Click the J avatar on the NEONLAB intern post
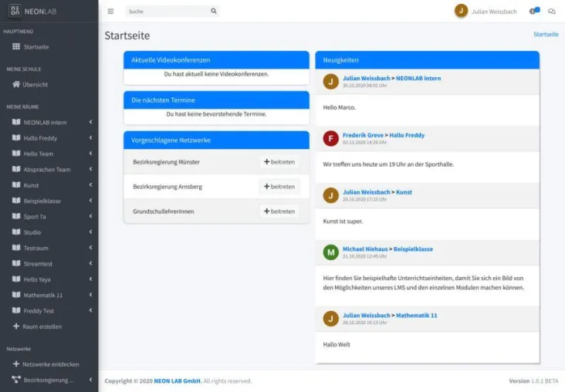 (331, 82)
